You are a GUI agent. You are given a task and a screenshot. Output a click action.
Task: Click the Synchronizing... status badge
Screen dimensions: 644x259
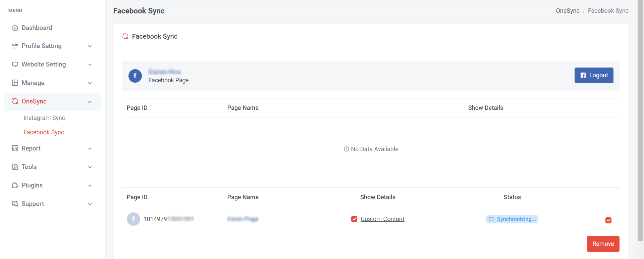[512, 219]
